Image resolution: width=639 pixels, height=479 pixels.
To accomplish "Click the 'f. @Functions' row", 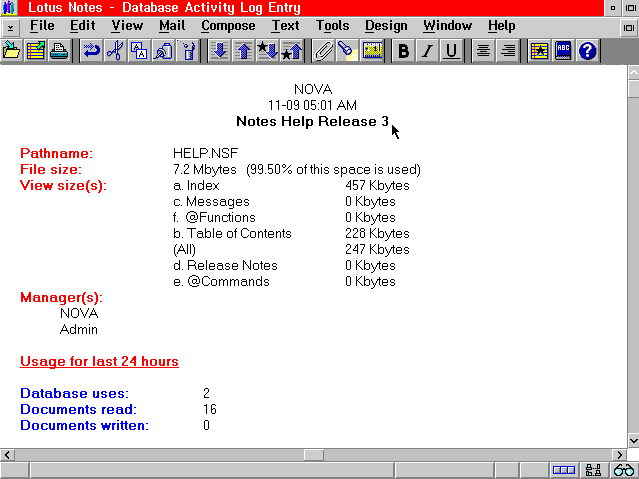I will coord(214,218).
